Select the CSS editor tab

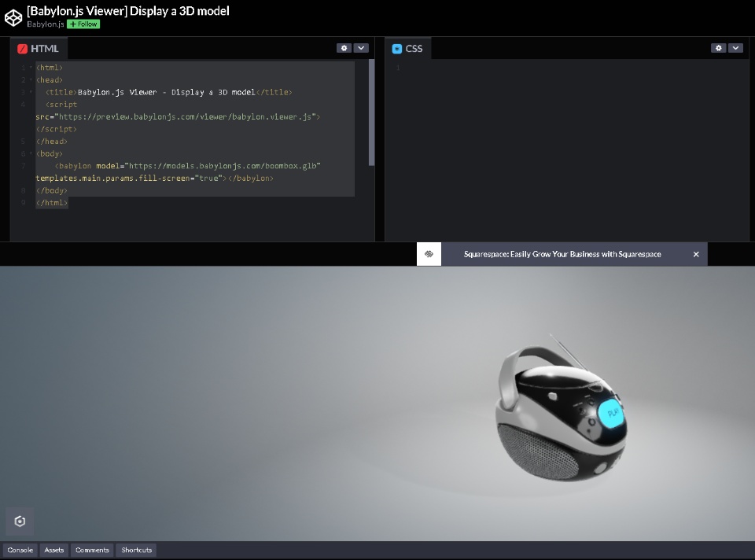click(408, 49)
